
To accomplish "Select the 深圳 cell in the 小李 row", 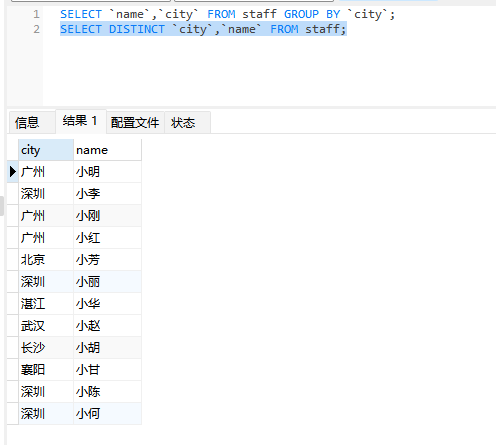I will click(x=46, y=194).
